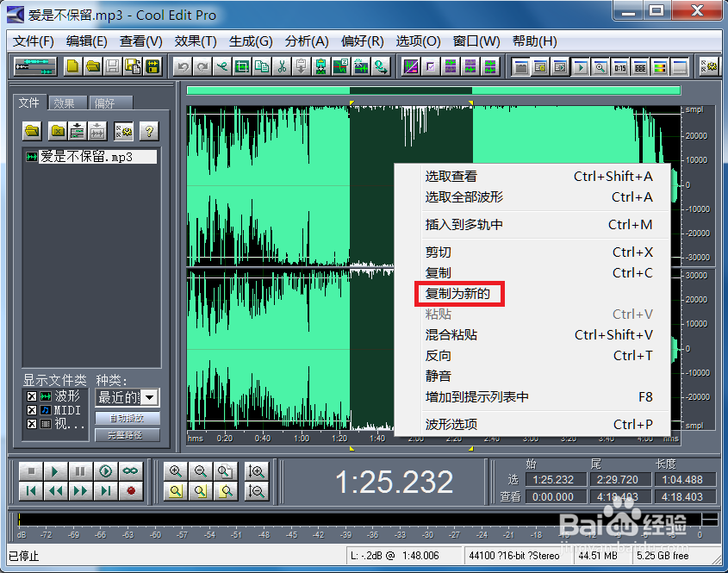Open the 分析(A) menu
728x573 pixels.
[x=307, y=41]
